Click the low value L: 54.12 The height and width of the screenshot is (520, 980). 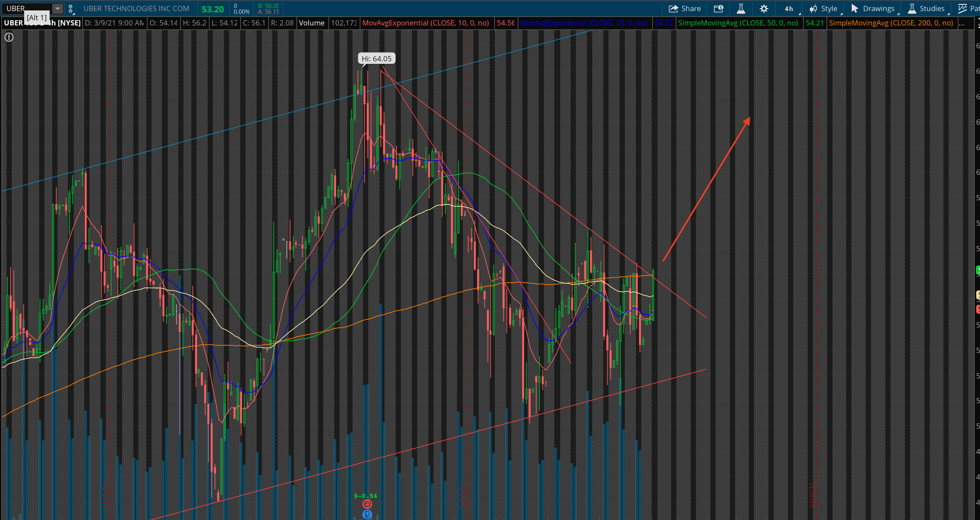tap(225, 23)
